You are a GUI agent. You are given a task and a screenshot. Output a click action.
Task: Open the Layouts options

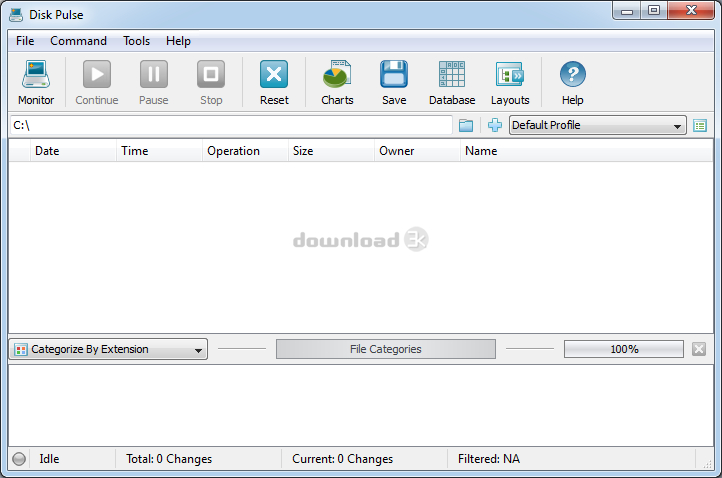[x=510, y=82]
